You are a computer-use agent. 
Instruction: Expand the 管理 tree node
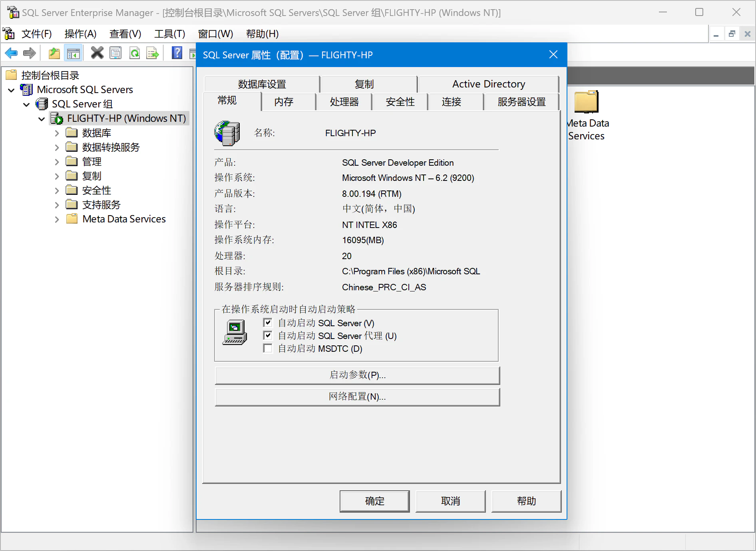[57, 162]
